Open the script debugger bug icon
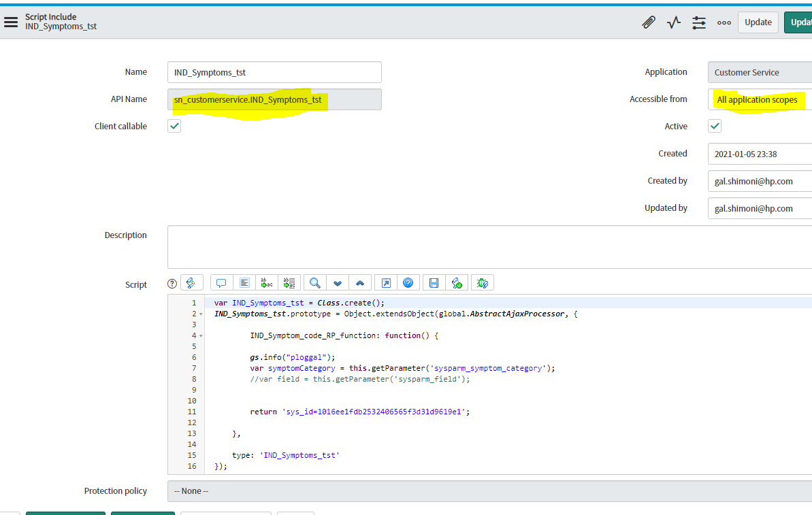This screenshot has width=812, height=515. point(483,283)
